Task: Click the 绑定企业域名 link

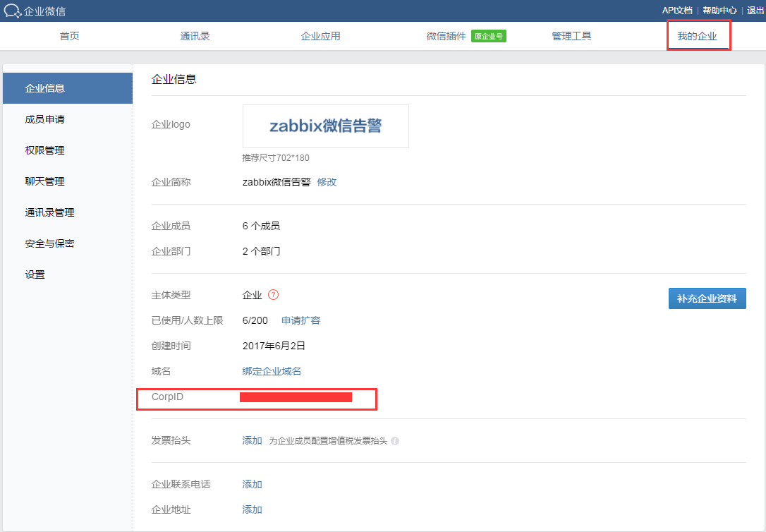Action: (272, 371)
